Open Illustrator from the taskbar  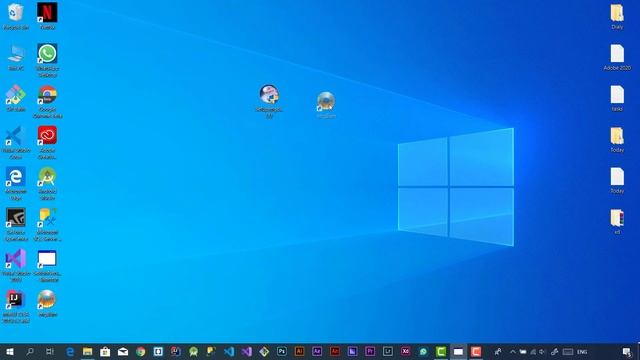(299, 351)
